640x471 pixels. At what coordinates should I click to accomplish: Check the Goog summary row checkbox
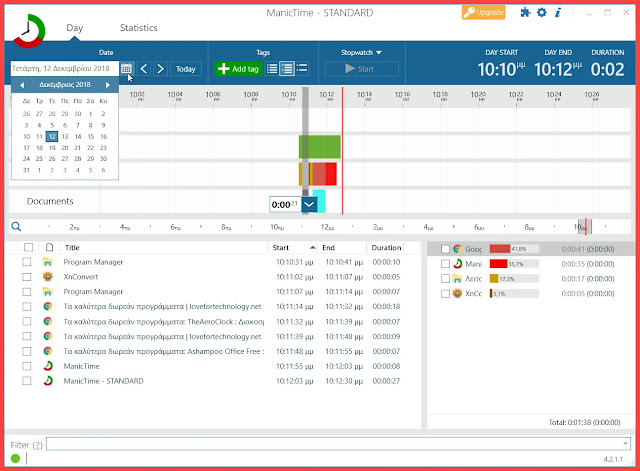pyautogui.click(x=446, y=249)
